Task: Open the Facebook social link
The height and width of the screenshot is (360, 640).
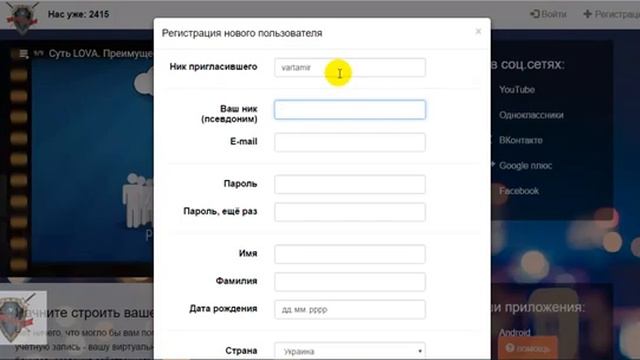Action: coord(519,191)
